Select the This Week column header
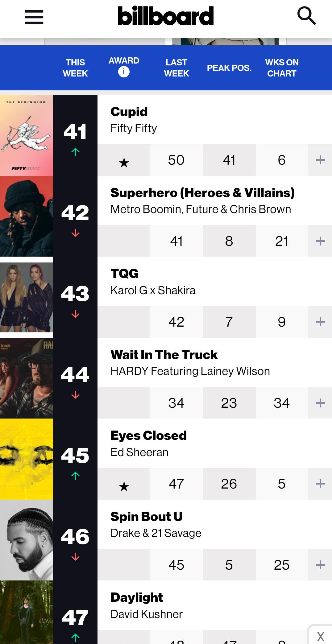332x644 pixels. coord(75,68)
